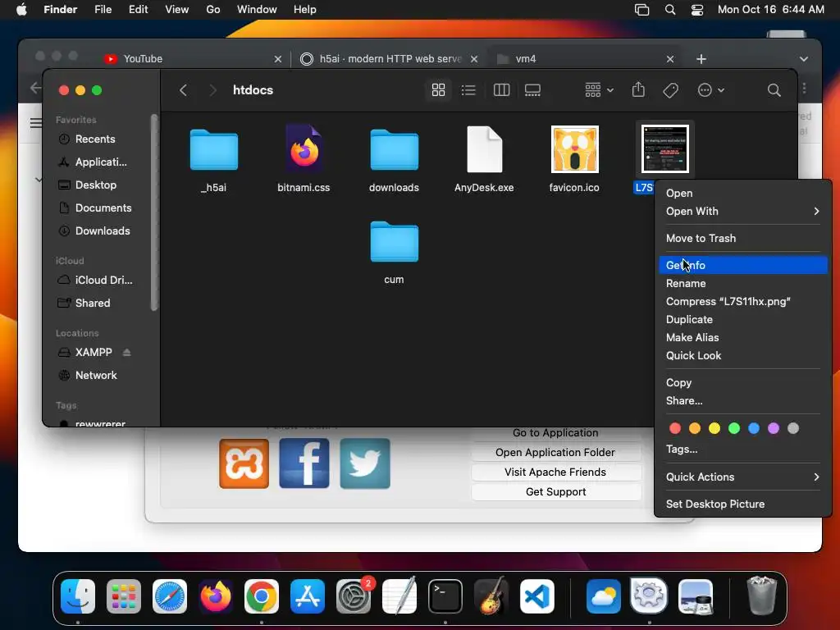Click Get Support button in XAMPP

556,492
